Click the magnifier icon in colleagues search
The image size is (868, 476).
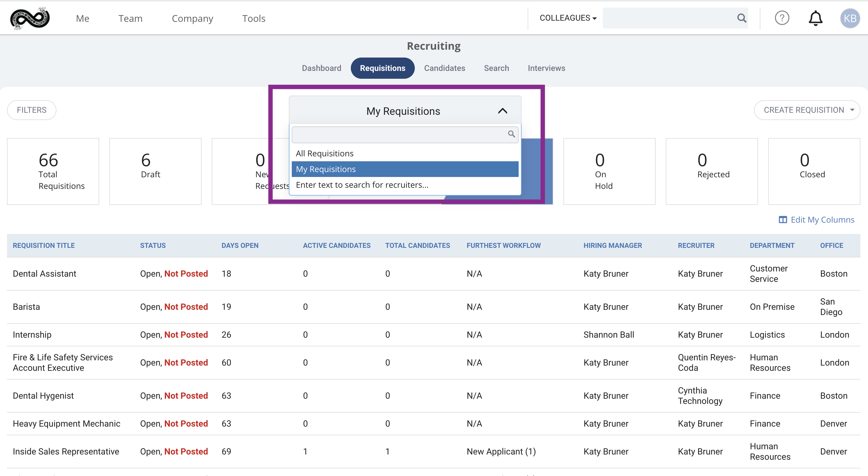(741, 18)
